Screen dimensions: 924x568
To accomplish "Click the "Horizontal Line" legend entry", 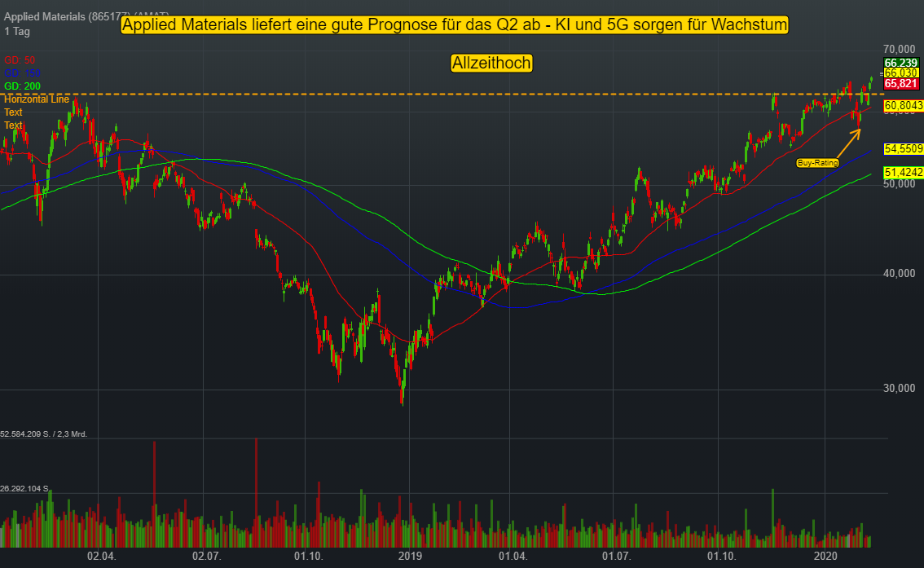I will pos(37,99).
